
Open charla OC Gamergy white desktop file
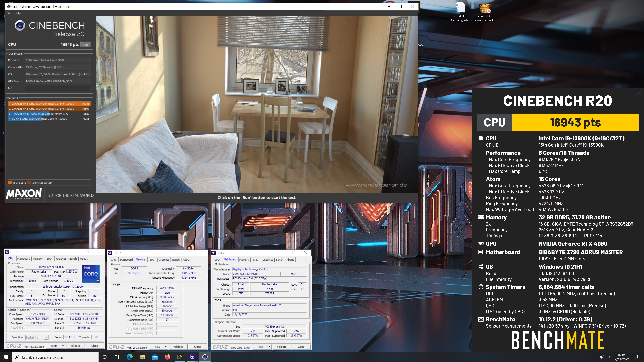[x=461, y=12]
